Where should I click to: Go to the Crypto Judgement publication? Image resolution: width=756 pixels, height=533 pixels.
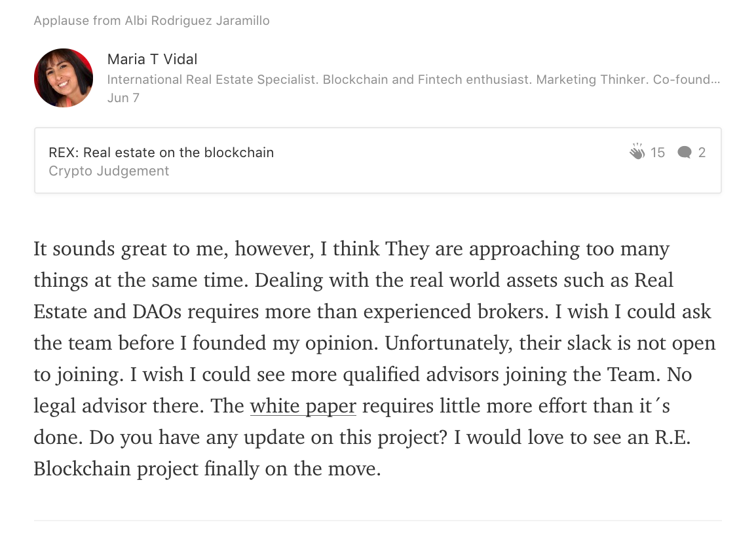pos(109,171)
